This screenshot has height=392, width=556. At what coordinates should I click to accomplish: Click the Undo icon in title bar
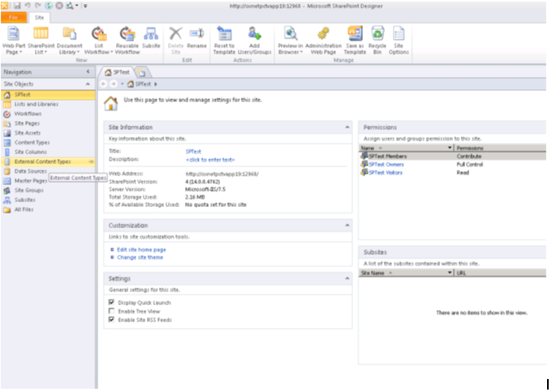28,6
